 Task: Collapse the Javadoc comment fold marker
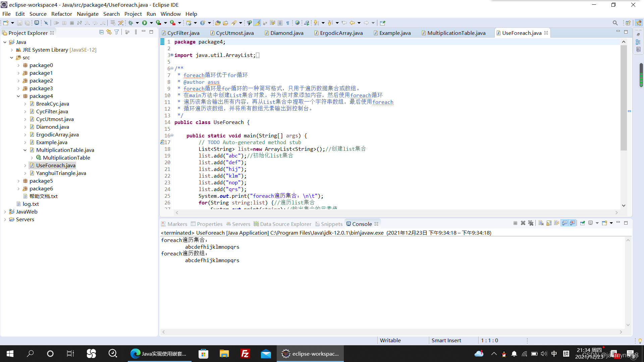(172, 68)
